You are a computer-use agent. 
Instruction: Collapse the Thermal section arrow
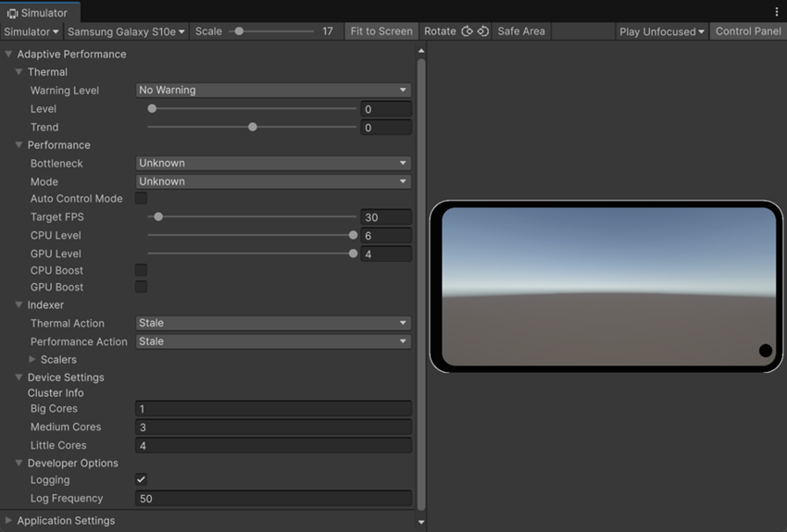tap(19, 72)
